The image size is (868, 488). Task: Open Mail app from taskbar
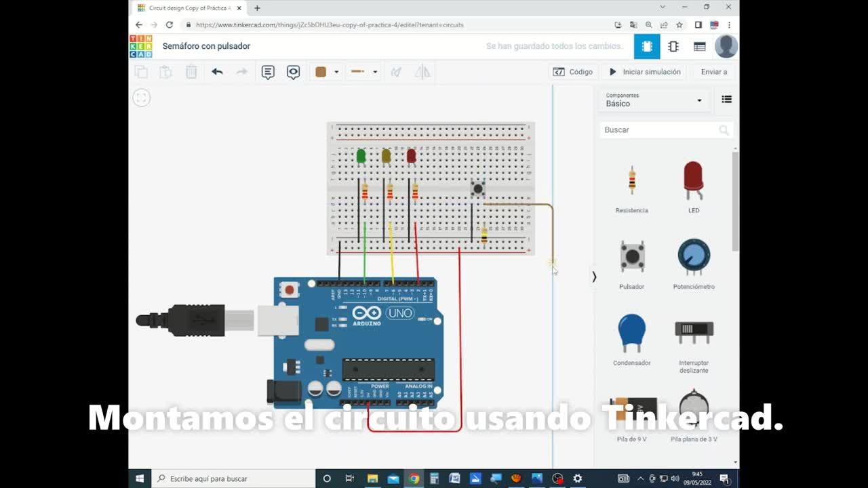[393, 479]
